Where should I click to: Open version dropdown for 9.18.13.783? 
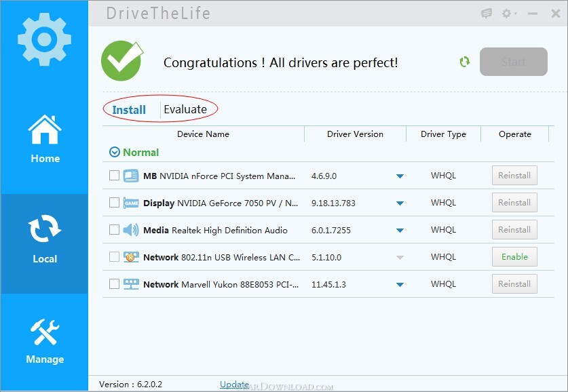point(400,203)
